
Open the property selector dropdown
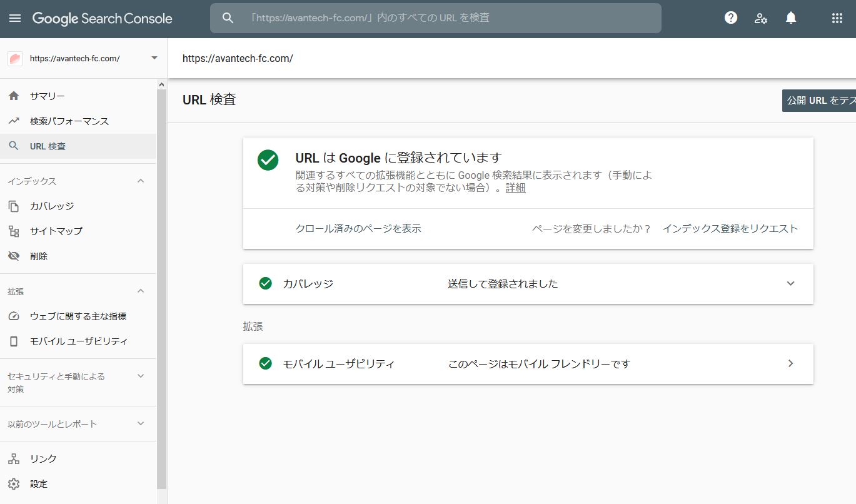pos(154,58)
